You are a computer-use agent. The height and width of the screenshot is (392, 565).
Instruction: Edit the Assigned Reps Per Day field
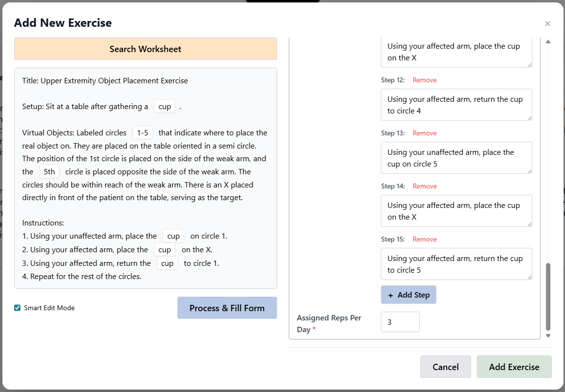tap(400, 322)
